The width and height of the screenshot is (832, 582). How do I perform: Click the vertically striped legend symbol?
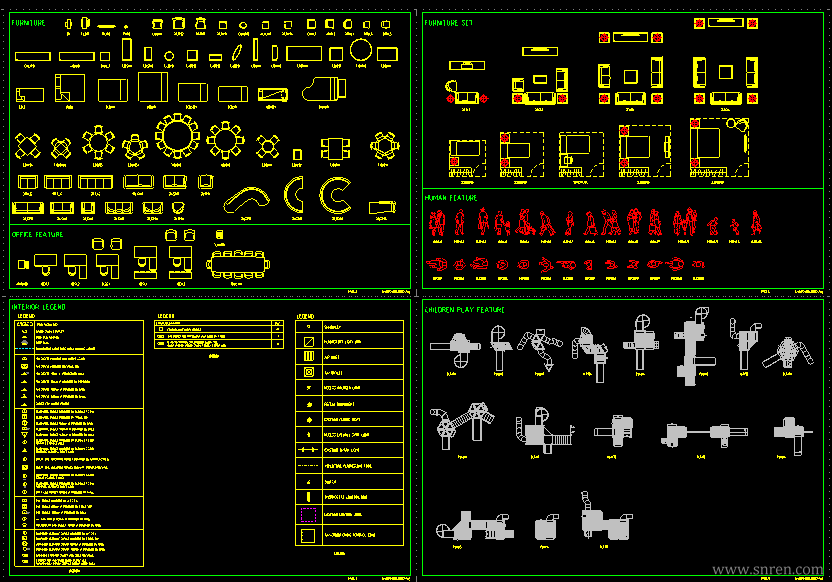[x=309, y=357]
